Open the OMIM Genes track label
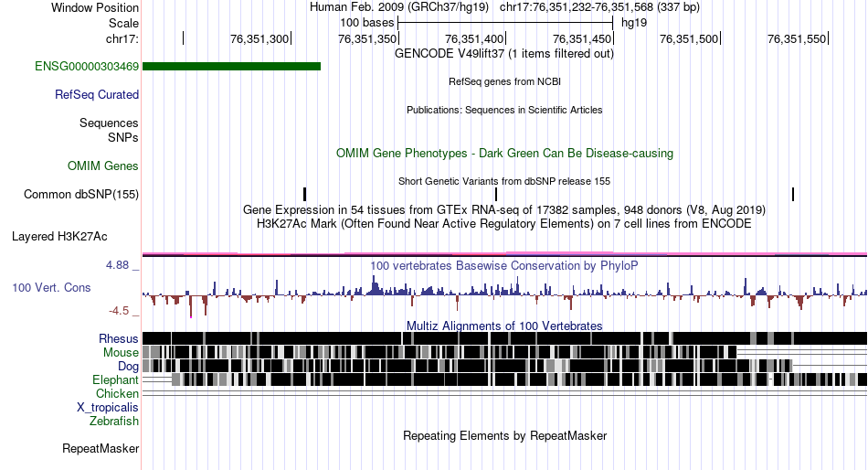This screenshot has width=868, height=470. click(x=103, y=166)
